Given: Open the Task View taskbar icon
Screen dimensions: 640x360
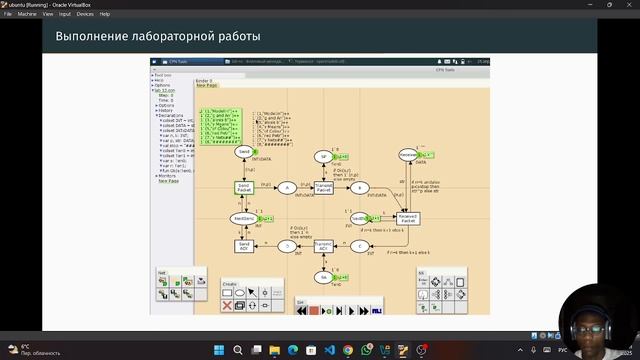Looking at the screenshot, I should [x=256, y=350].
